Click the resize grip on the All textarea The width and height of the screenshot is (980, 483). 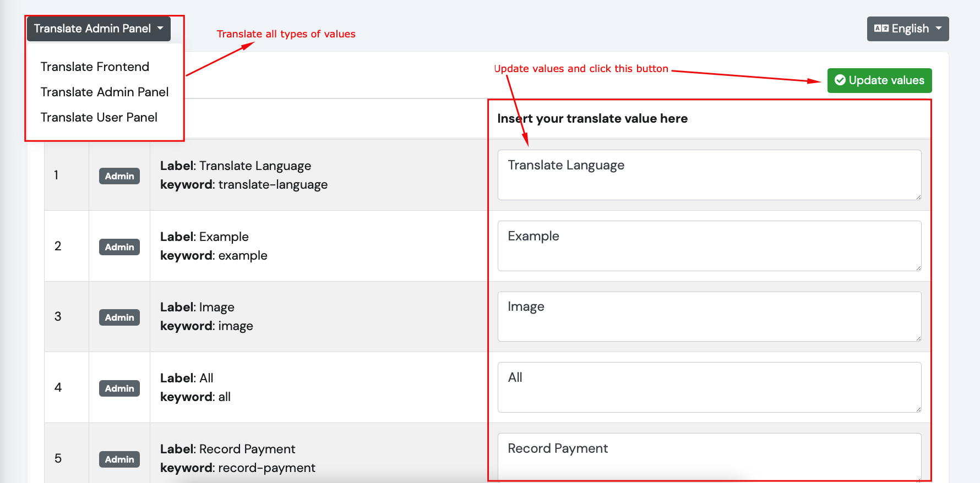[x=918, y=409]
